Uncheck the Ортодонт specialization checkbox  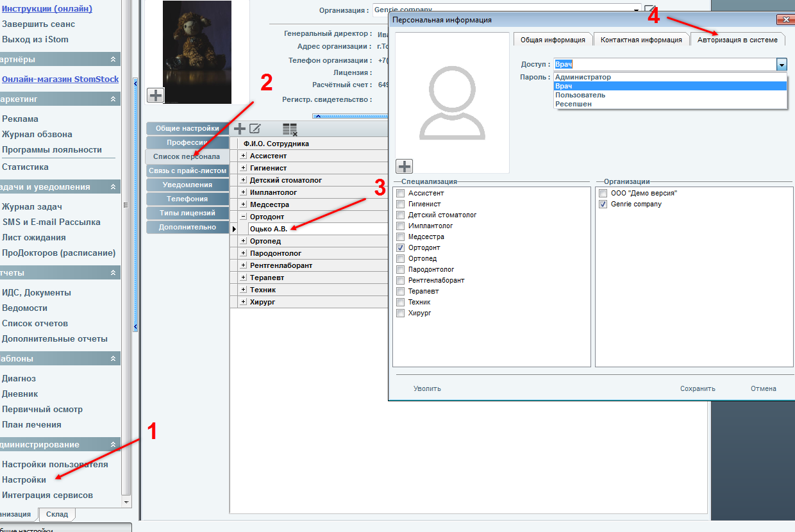tap(401, 247)
